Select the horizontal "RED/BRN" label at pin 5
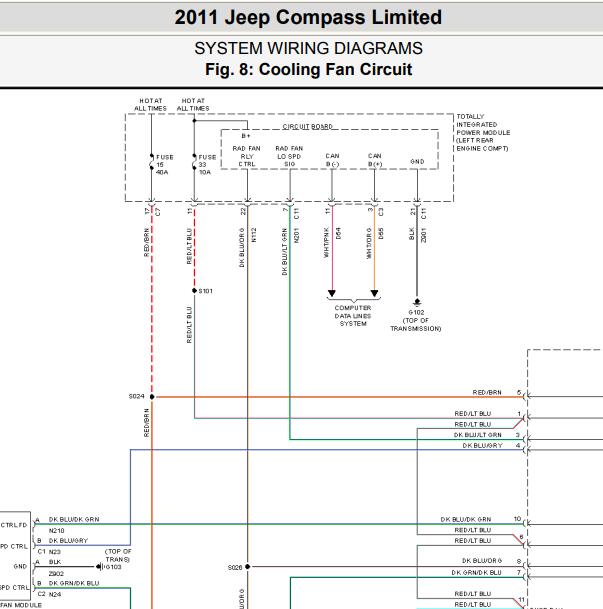 pos(487,393)
